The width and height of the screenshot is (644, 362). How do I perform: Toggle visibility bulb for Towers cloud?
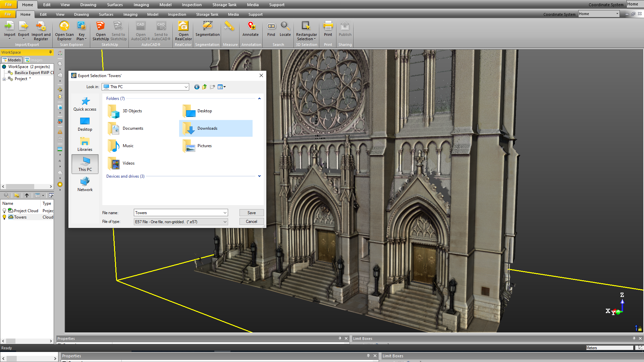coord(4,217)
